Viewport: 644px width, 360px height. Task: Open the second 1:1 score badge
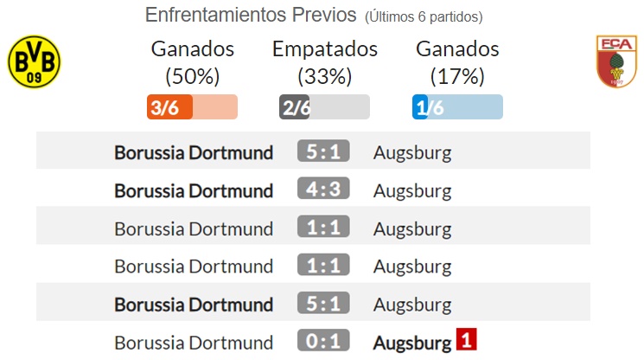coord(323,265)
